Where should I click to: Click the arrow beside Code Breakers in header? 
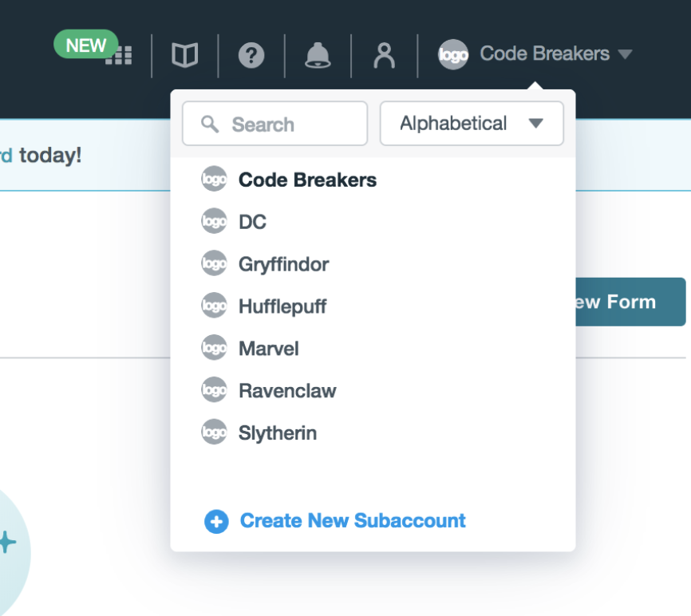pos(626,54)
